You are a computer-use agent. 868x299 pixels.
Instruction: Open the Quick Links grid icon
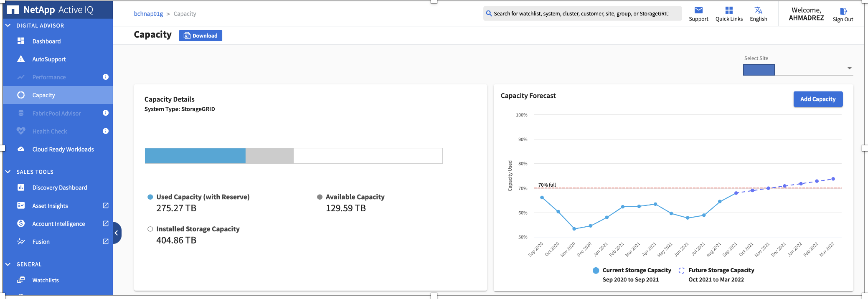pyautogui.click(x=729, y=10)
